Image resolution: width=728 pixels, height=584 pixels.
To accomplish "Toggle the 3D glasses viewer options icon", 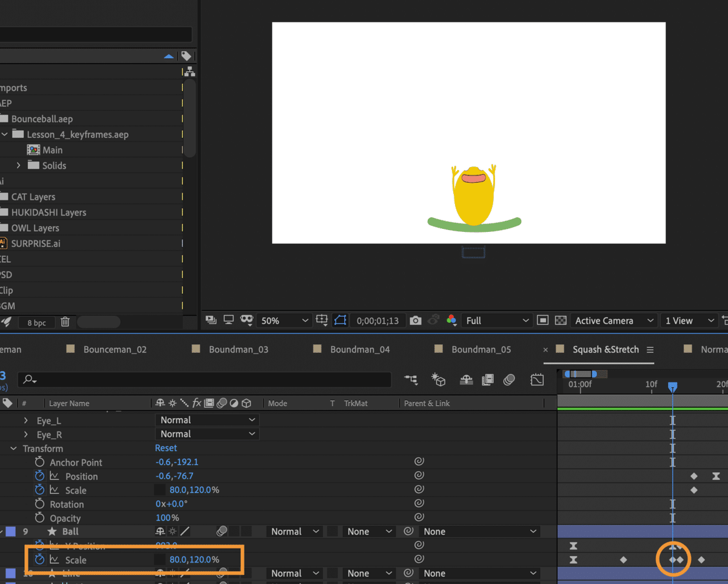I will 246,320.
